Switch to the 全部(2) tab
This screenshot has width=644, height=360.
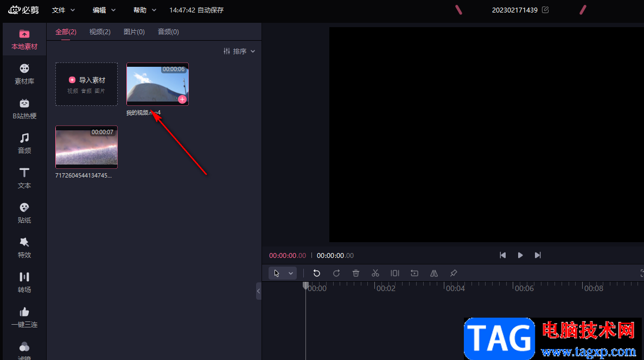tap(66, 31)
